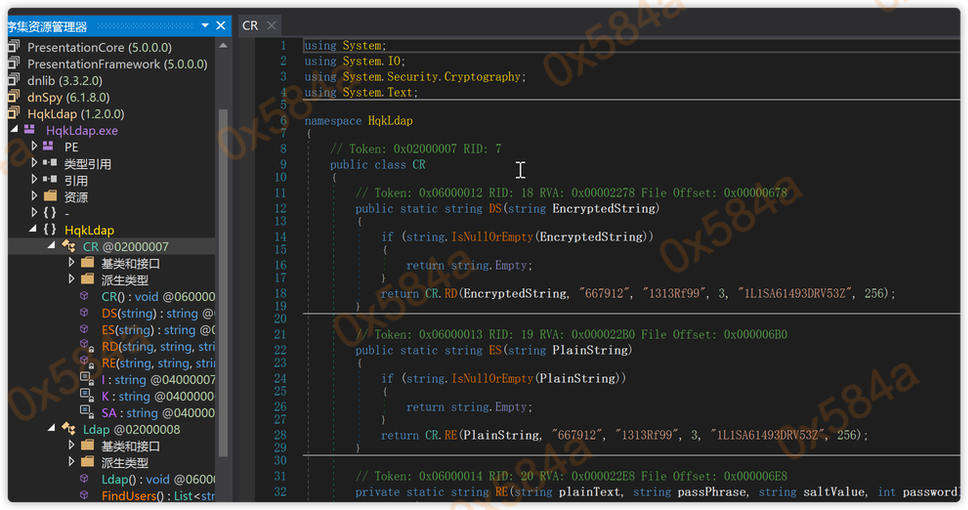Click the DS(string) method icon
The width and height of the screenshot is (968, 510).
coord(87,313)
